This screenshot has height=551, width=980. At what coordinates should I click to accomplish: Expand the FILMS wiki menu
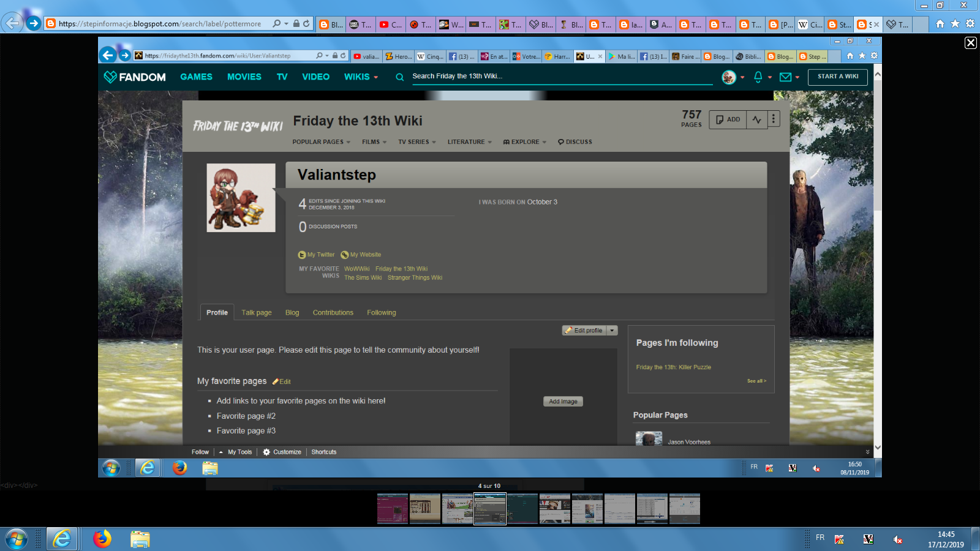pyautogui.click(x=374, y=142)
